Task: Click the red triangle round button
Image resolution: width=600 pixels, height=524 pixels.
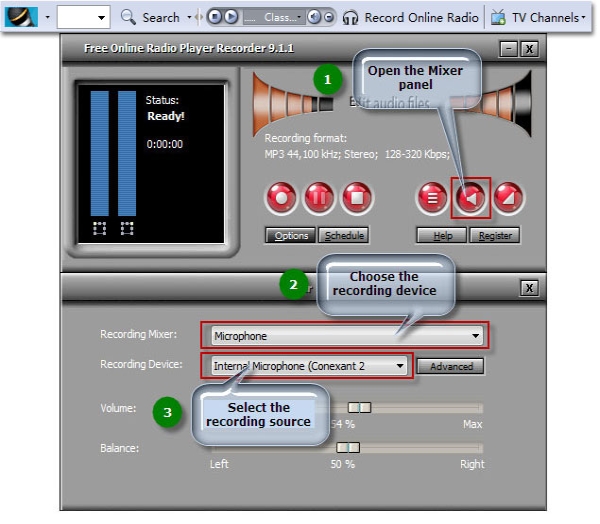Action: 509,198
